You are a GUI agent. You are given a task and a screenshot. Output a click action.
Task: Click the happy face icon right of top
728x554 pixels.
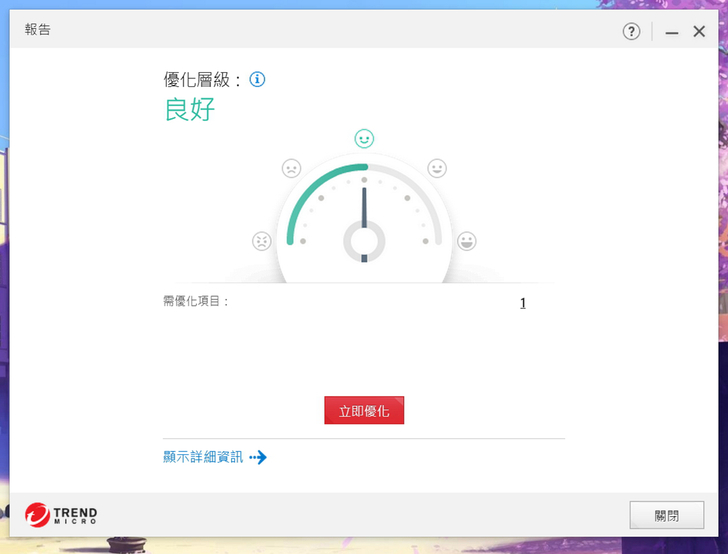point(437,168)
